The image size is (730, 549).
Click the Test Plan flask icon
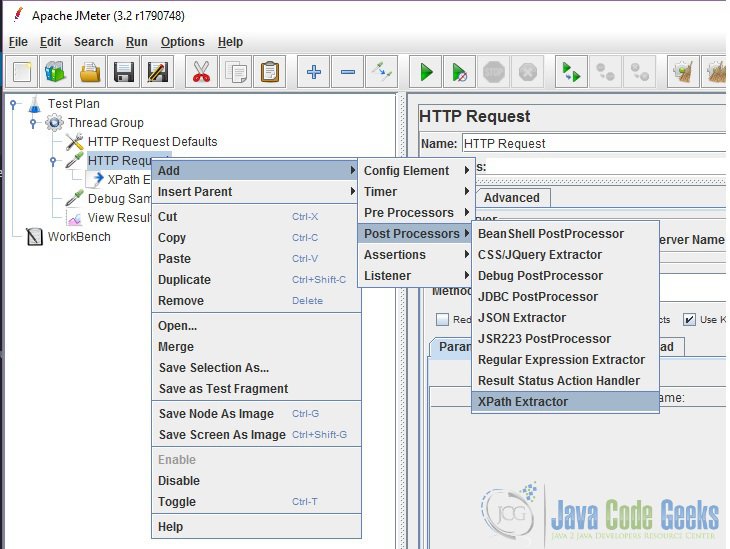pos(34,104)
